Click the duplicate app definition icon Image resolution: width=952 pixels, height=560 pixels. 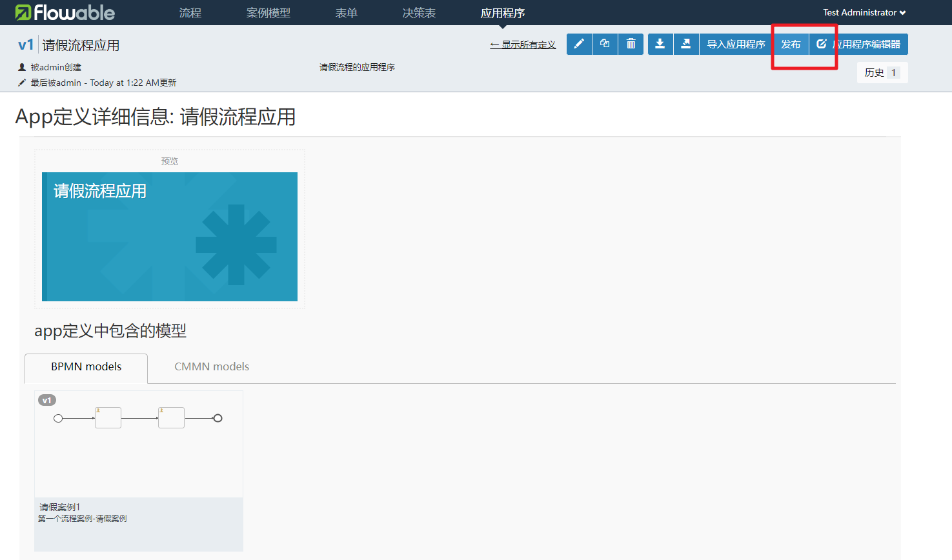point(605,44)
